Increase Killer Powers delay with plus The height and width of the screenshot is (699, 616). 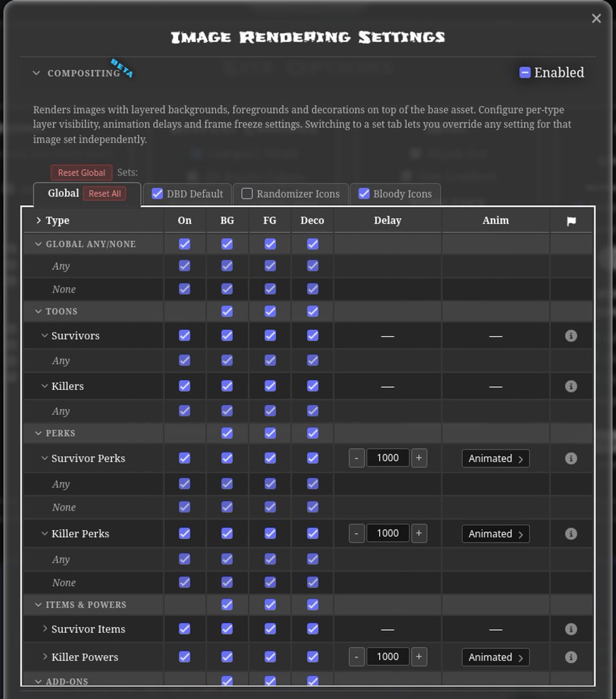pyautogui.click(x=419, y=657)
